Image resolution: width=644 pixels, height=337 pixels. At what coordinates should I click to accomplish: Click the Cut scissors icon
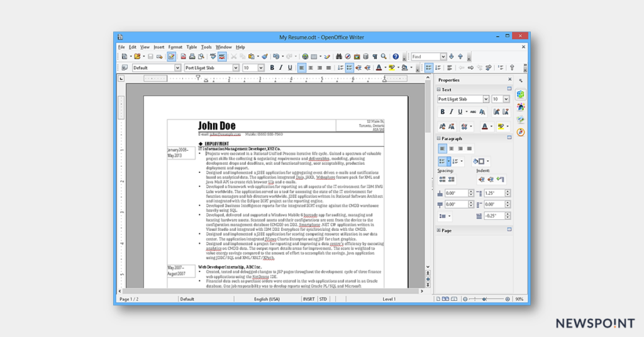coord(234,57)
